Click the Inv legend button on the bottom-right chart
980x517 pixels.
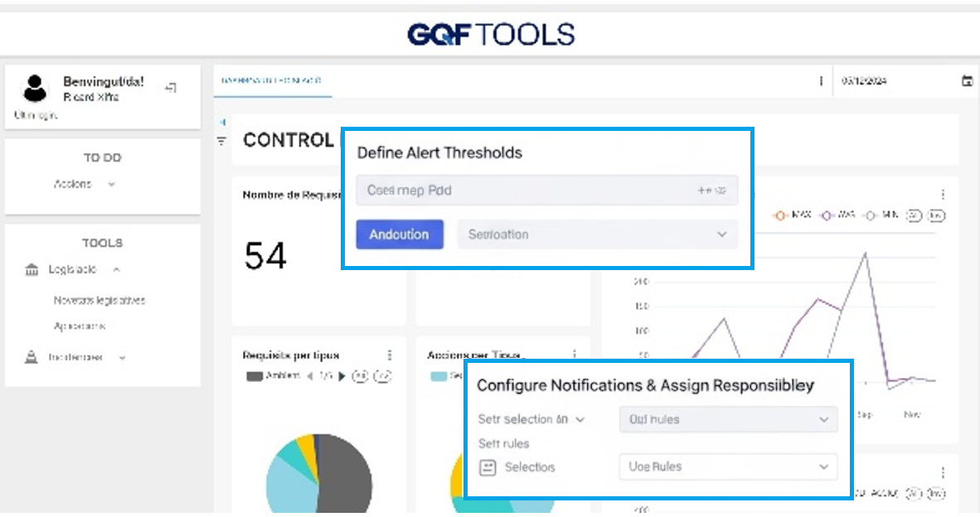935,493
